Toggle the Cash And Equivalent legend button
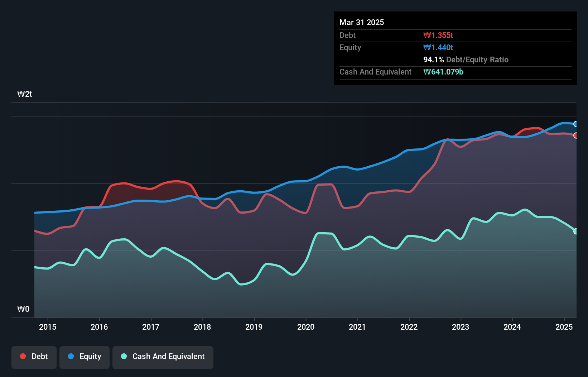The image size is (588, 377). pyautogui.click(x=163, y=357)
